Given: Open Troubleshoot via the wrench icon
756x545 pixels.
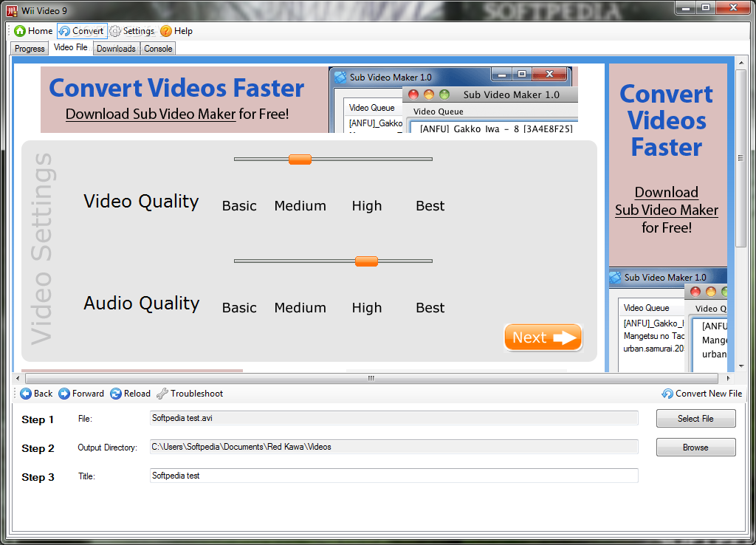Looking at the screenshot, I should (162, 394).
